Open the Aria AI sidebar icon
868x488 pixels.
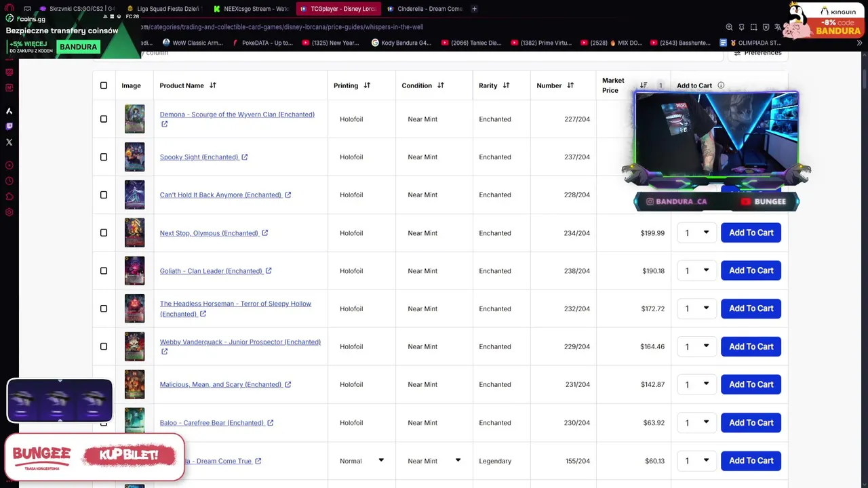(9, 111)
